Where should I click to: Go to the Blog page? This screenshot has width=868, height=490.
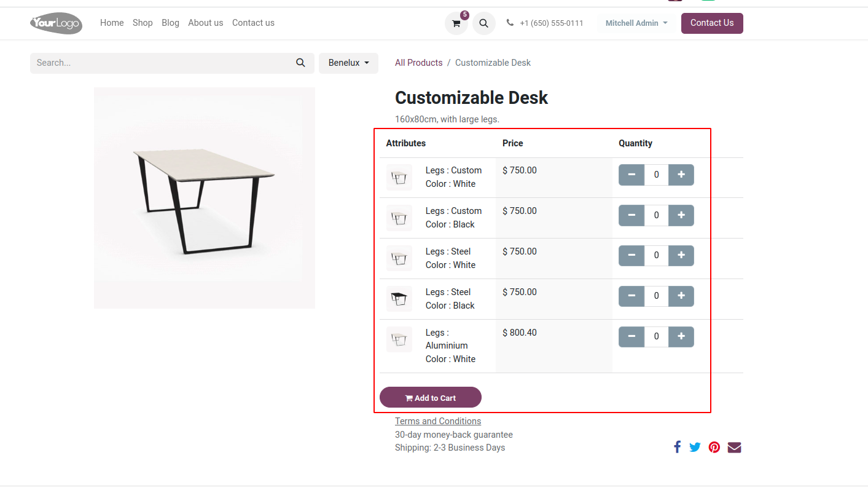(x=170, y=23)
